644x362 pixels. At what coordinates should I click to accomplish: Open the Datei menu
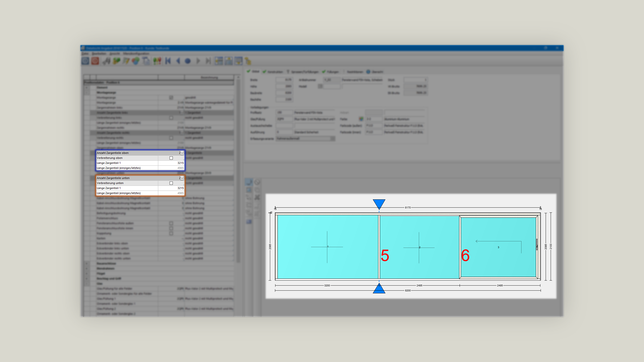click(x=85, y=54)
